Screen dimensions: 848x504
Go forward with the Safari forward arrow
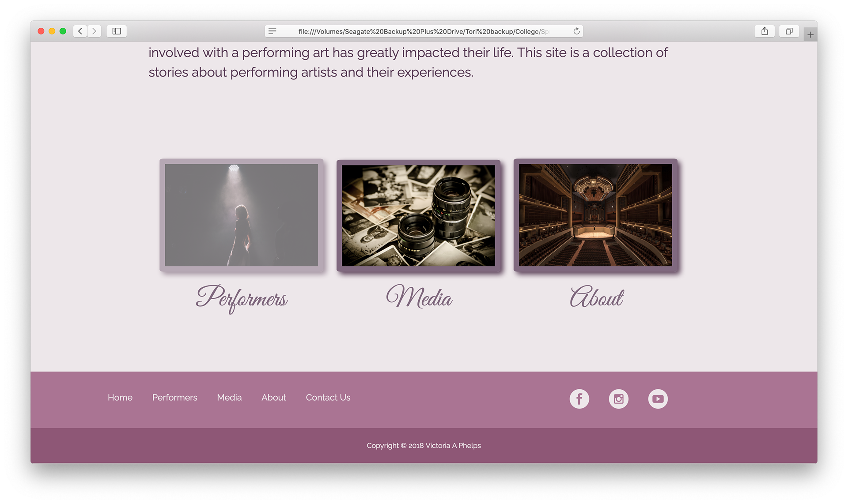click(94, 31)
